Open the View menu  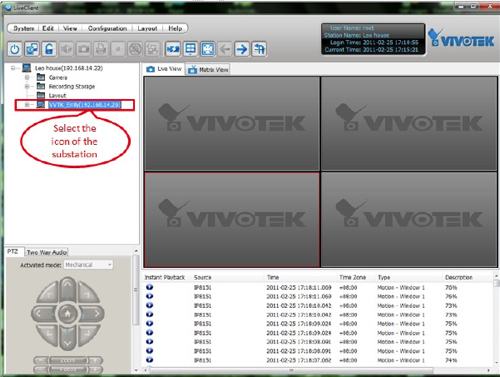tap(70, 28)
